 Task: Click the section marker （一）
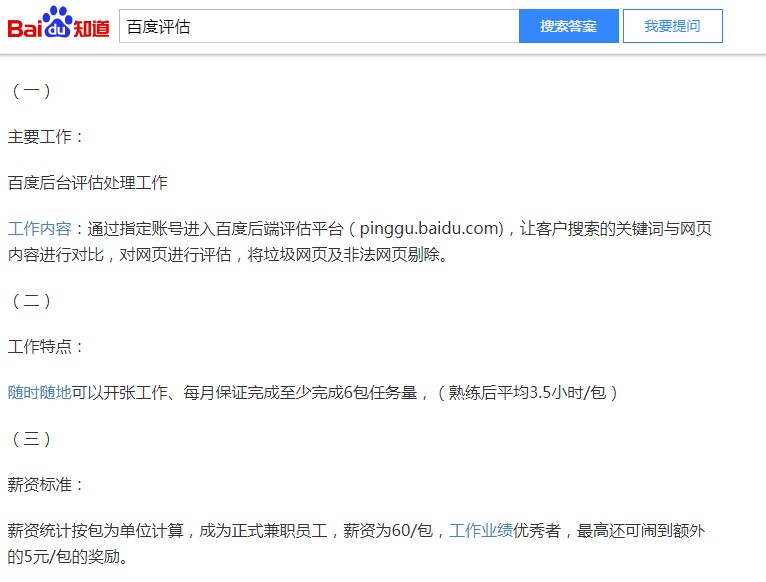(x=31, y=91)
